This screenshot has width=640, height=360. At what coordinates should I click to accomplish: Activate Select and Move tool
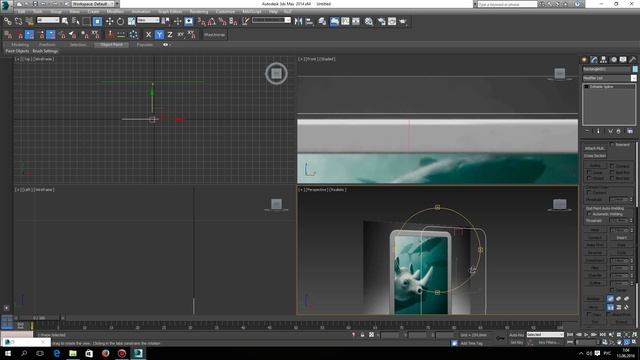(x=109, y=21)
